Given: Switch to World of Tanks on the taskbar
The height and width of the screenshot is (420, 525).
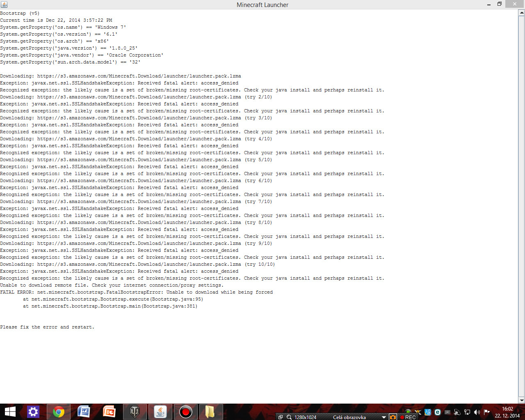Looking at the screenshot, I should [x=135, y=412].
